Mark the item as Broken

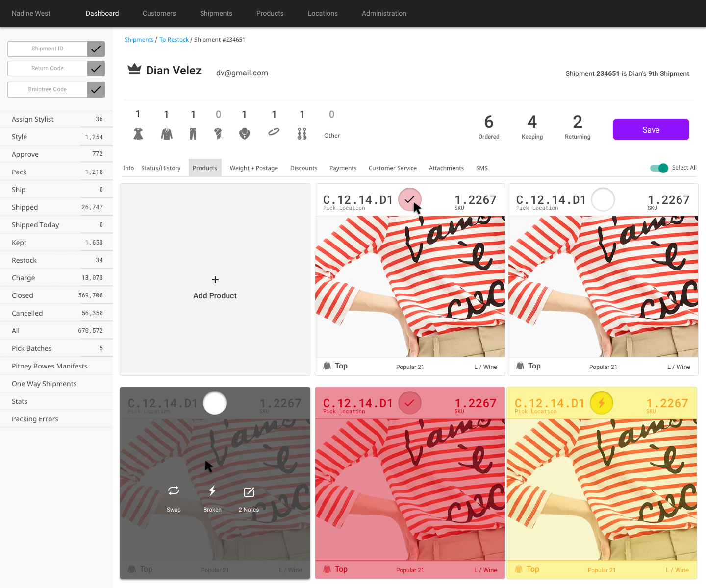[x=212, y=490]
